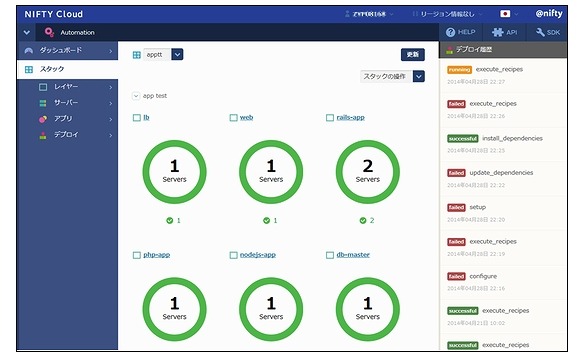Open the stack operations dropdown
Viewport: 580px width, 360px height.
click(x=419, y=76)
